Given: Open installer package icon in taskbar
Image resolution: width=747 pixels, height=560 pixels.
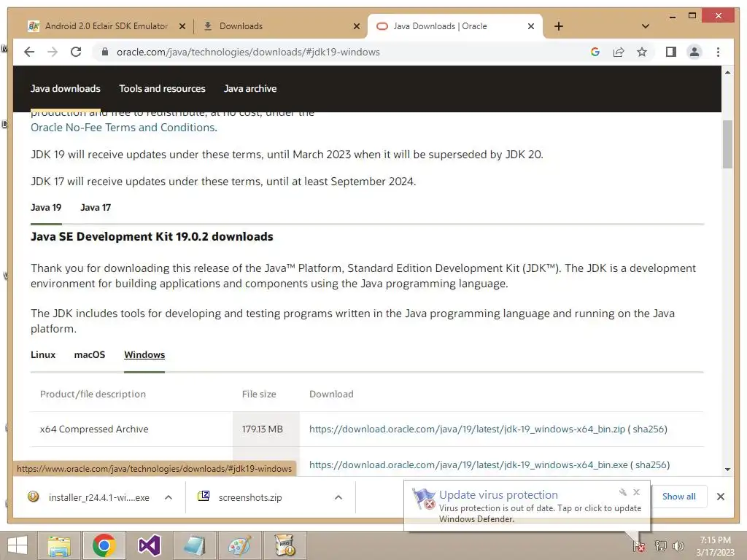Looking at the screenshot, I should (285, 545).
